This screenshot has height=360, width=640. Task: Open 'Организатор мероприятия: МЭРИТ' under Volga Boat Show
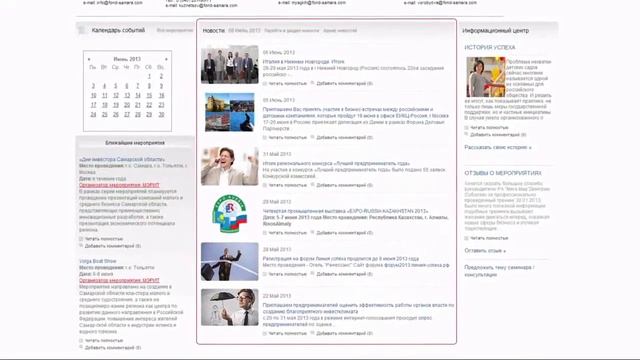coord(119,280)
